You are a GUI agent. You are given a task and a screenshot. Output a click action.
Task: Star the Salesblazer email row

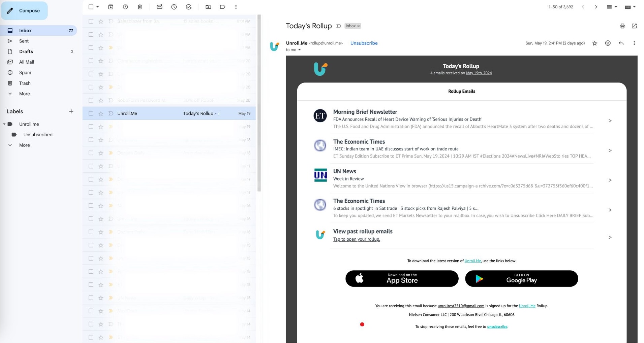101,21
